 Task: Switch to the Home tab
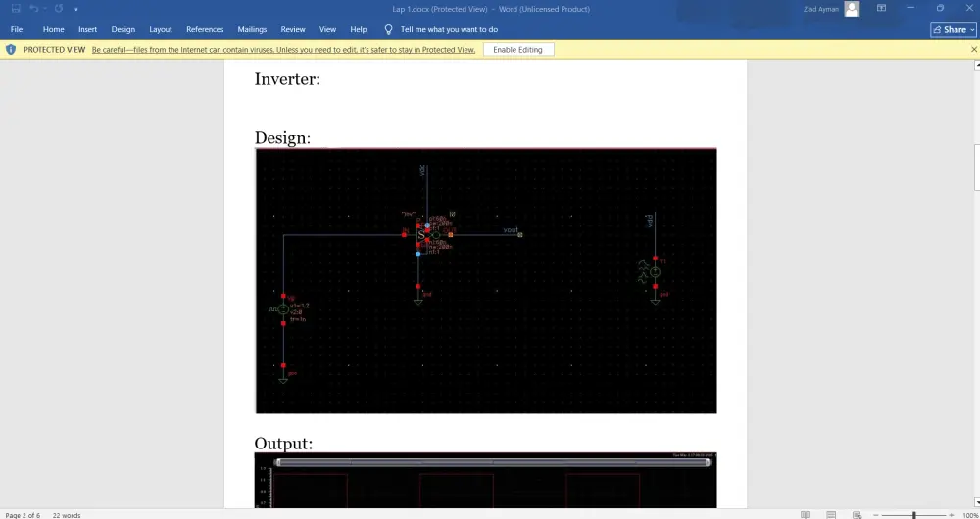click(x=53, y=29)
